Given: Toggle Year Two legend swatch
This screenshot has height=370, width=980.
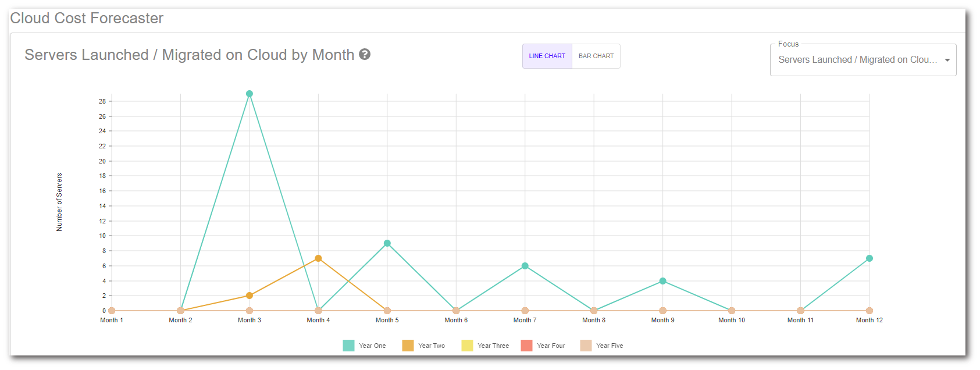Looking at the screenshot, I should (x=408, y=346).
